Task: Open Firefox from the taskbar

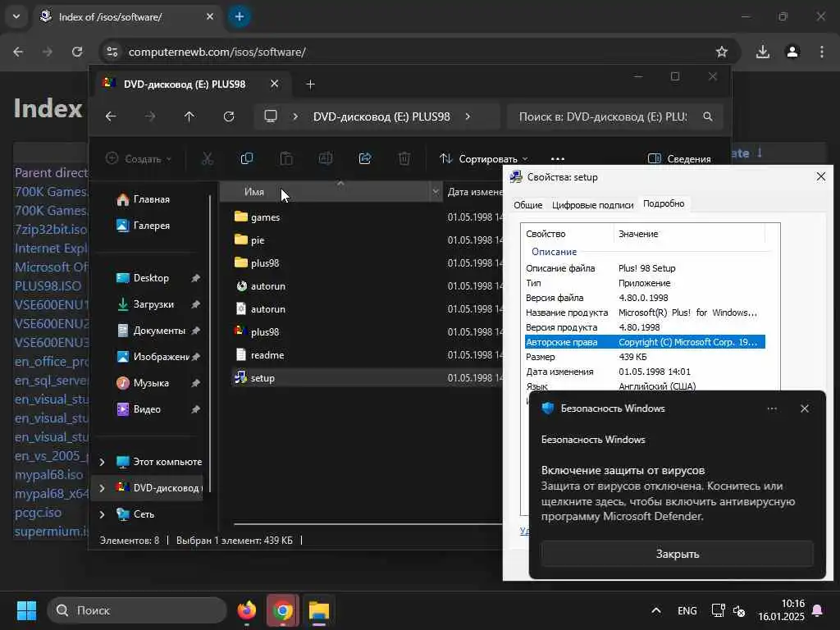Action: (247, 610)
